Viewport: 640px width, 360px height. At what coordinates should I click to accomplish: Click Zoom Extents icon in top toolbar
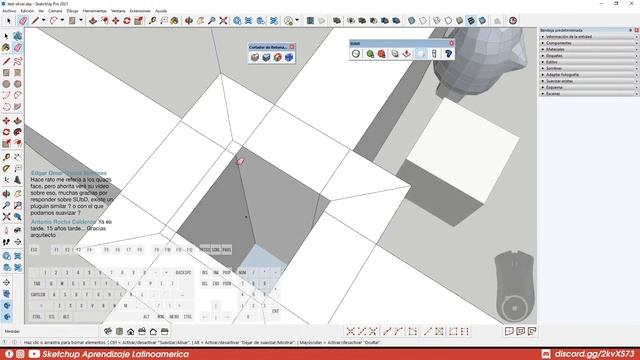tap(223, 20)
